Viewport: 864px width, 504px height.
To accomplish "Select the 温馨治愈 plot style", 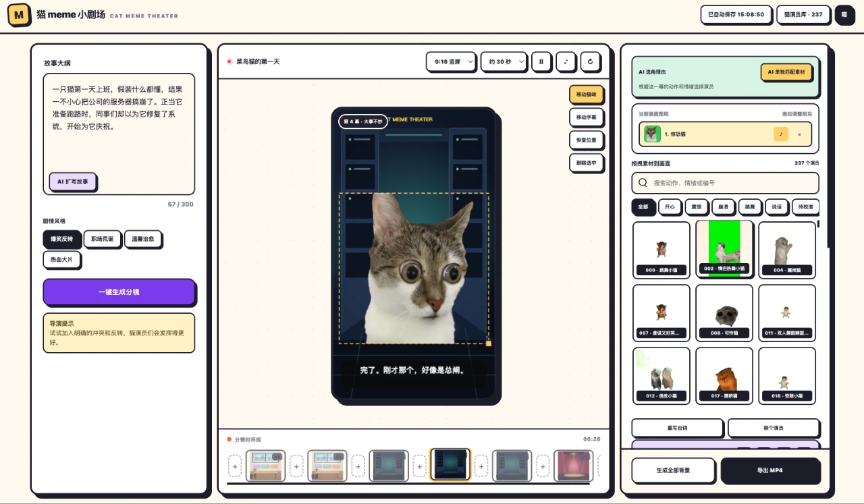I will (x=143, y=239).
